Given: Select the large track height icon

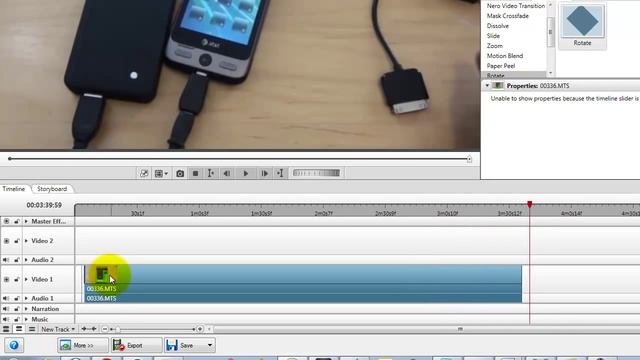Looking at the screenshot, I should 6,329.
